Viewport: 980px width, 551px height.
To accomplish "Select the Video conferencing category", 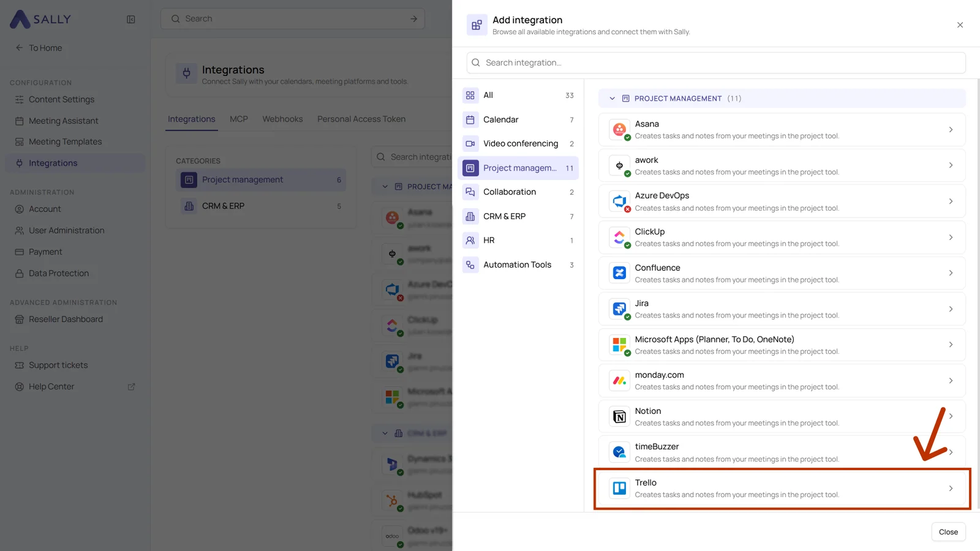I will point(518,143).
